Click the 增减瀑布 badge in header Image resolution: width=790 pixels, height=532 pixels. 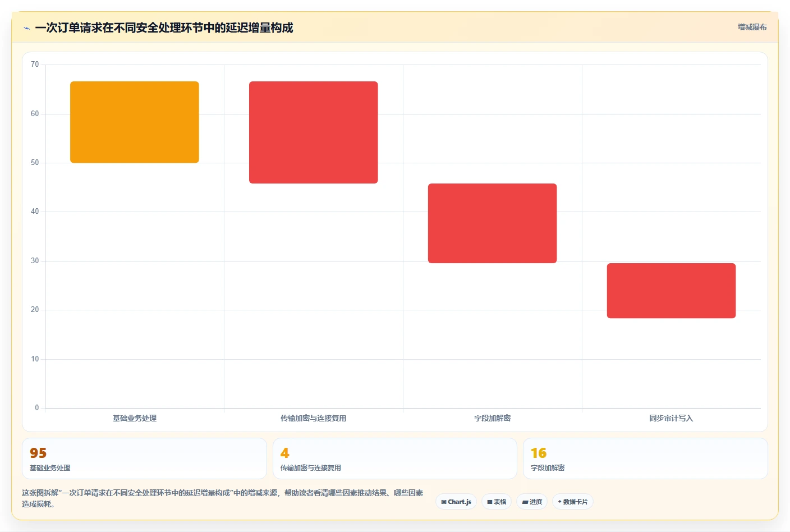tap(752, 27)
